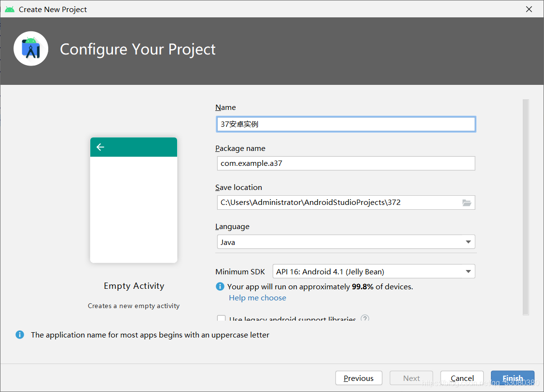Click the uppercase letter application name warning text
The height and width of the screenshot is (392, 544).
150,335
